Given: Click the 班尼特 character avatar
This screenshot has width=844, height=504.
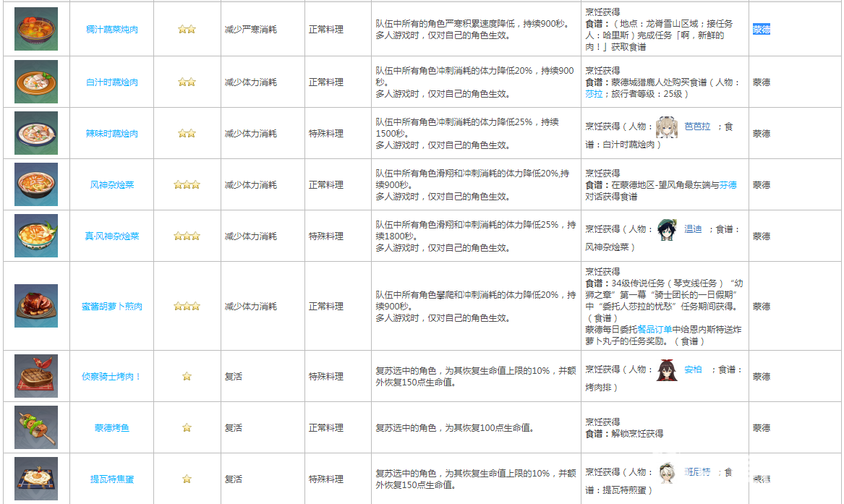Looking at the screenshot, I should point(668,473).
